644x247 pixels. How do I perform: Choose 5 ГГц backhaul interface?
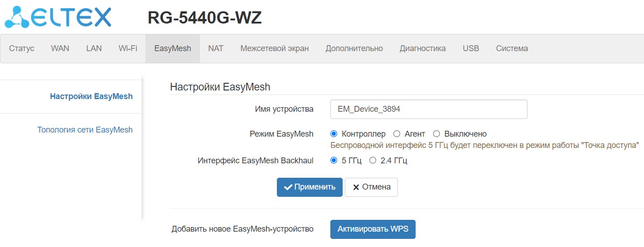pyautogui.click(x=334, y=160)
